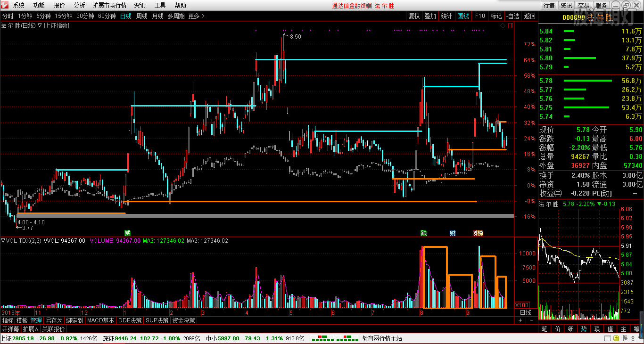Open the 扩展市场行情 menu
The height and width of the screenshot is (344, 644).
click(x=109, y=5)
